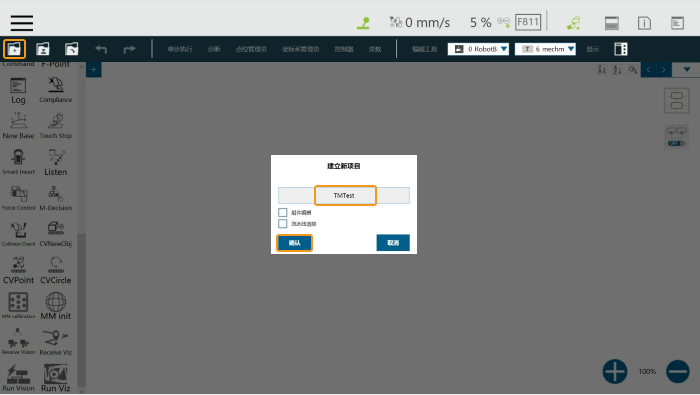Click the flowchart layout icon on right
The width and height of the screenshot is (700, 395).
coord(676,100)
